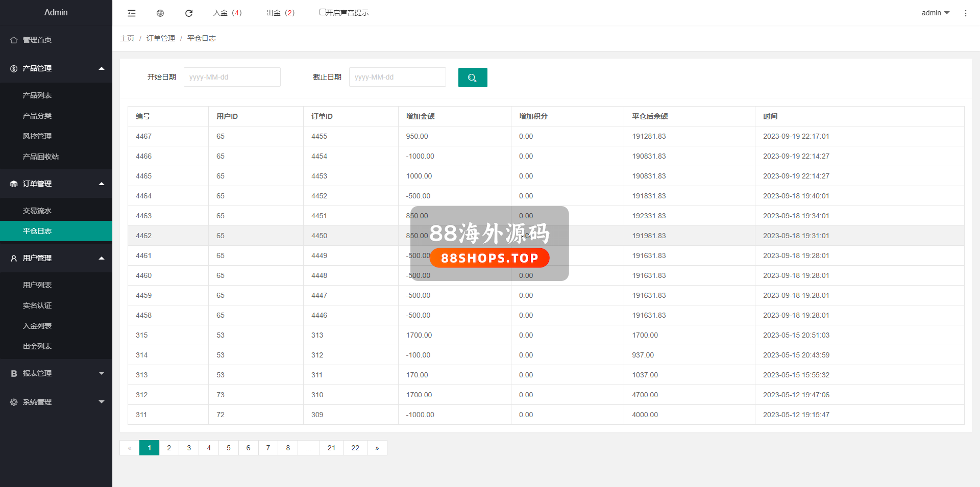Click the 开始日期 date input field
The height and width of the screenshot is (487, 980).
click(232, 77)
